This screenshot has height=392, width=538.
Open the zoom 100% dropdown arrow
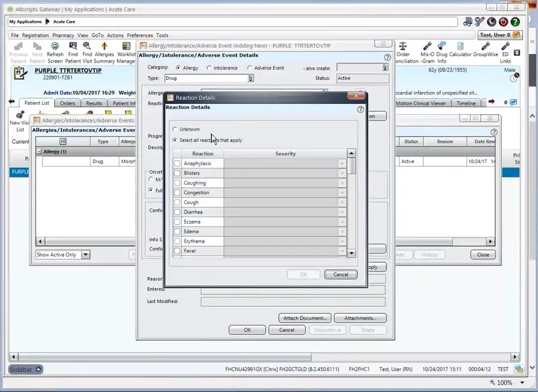(522, 382)
